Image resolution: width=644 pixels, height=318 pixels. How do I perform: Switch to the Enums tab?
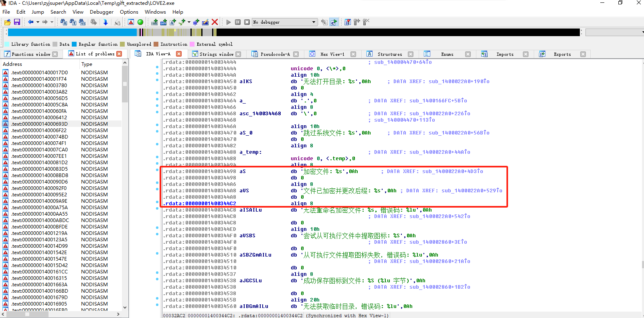(447, 54)
